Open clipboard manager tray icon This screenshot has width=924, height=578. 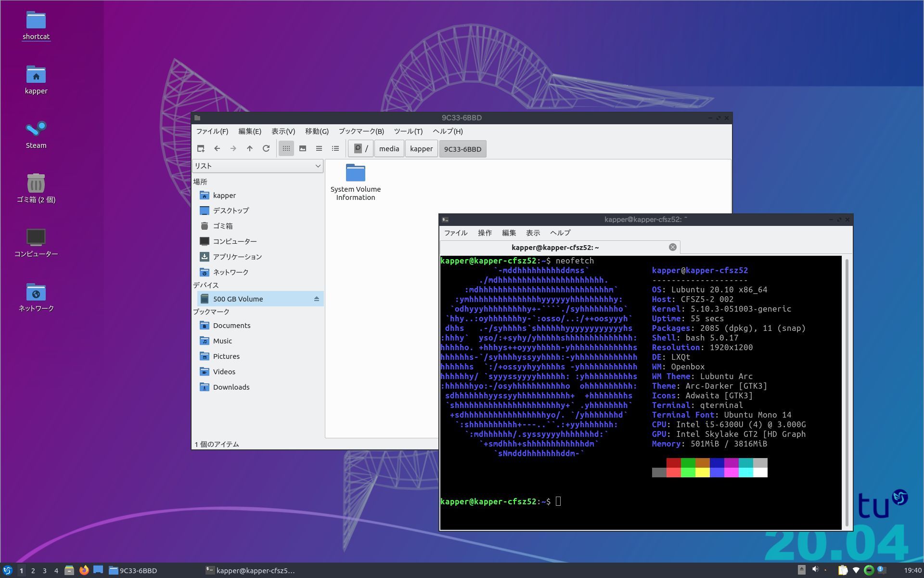pyautogui.click(x=843, y=570)
